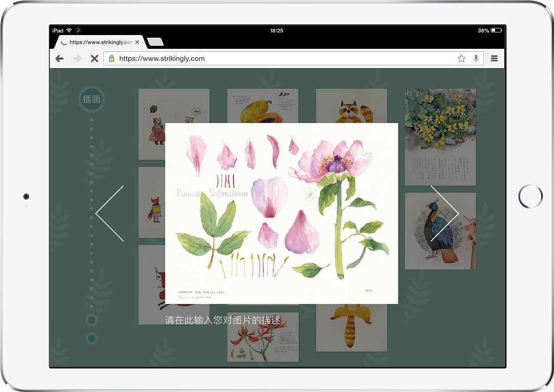Open the small fox character thumbnail
The width and height of the screenshot is (554, 392).
(151, 202)
